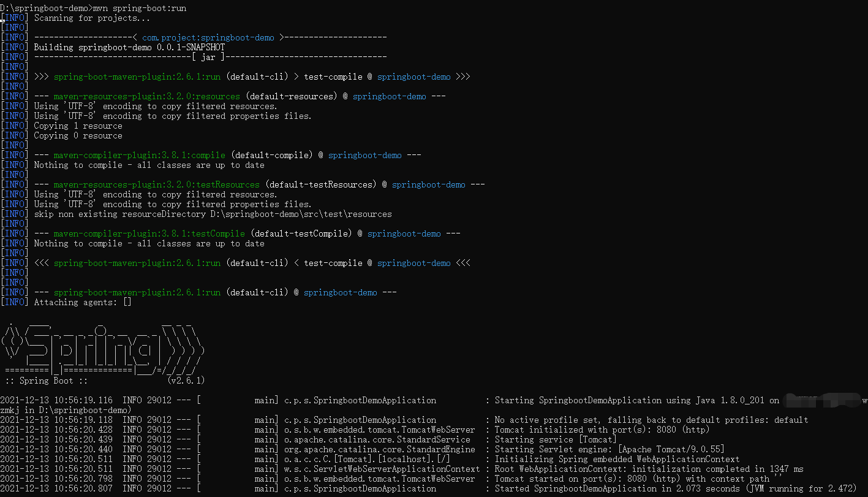868x497 pixels.
Task: Click logger 'o.apache.catalina.core.StandardService'
Action: tap(377, 439)
